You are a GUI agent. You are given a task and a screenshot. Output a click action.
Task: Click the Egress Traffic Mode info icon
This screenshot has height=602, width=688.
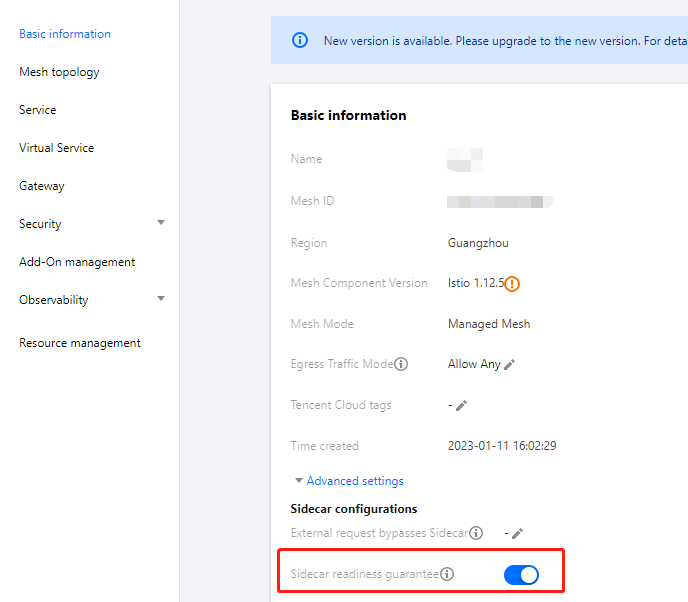pyautogui.click(x=401, y=365)
